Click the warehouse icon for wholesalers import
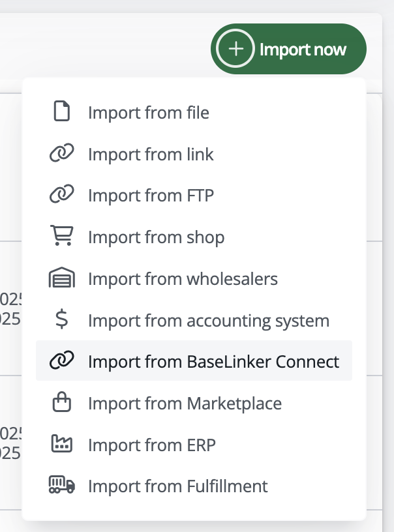Viewport: 394px width, 532px height. 61,278
